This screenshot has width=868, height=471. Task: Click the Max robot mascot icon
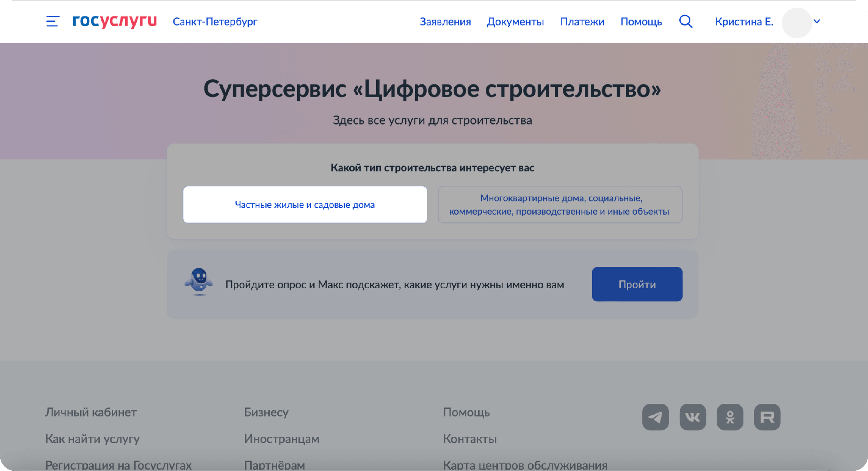pos(199,282)
